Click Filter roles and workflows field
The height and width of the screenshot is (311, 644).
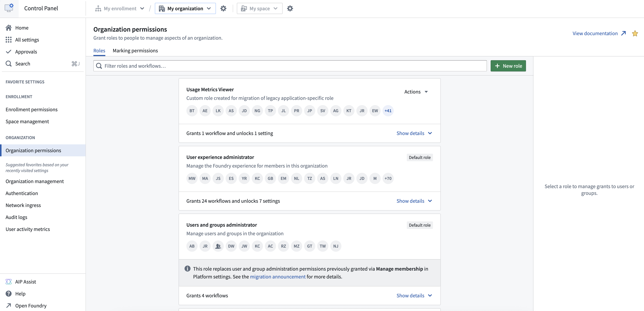click(290, 66)
